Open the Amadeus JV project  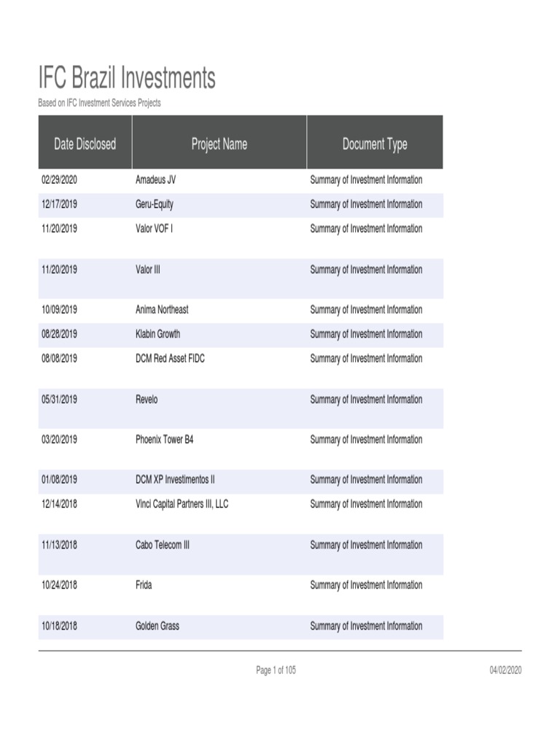pyautogui.click(x=155, y=179)
